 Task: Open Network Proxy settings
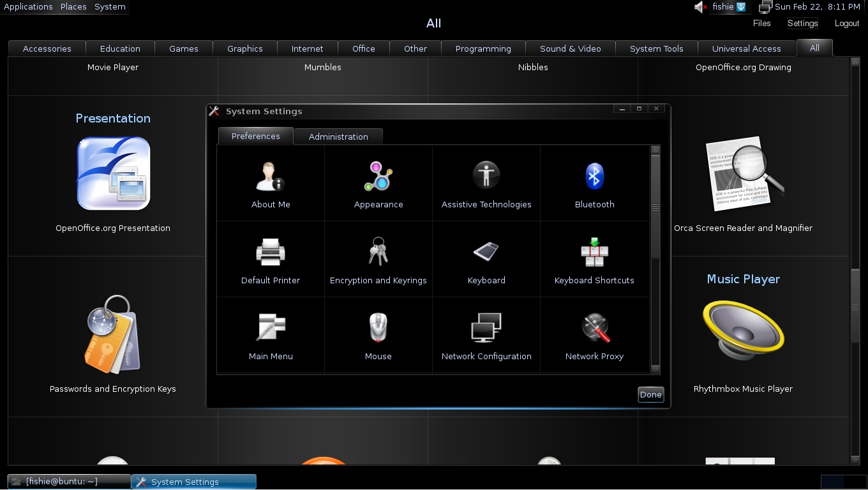pos(594,329)
